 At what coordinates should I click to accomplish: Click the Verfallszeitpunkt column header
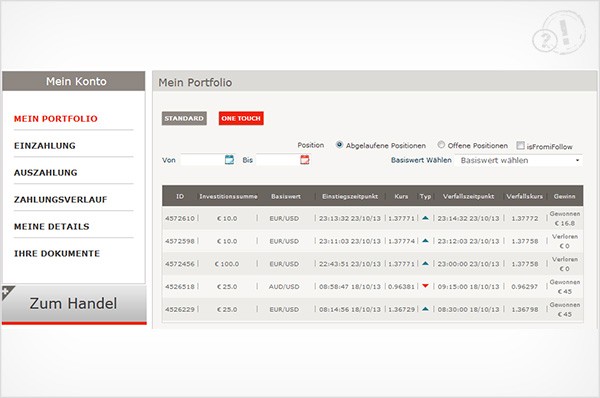[468, 196]
